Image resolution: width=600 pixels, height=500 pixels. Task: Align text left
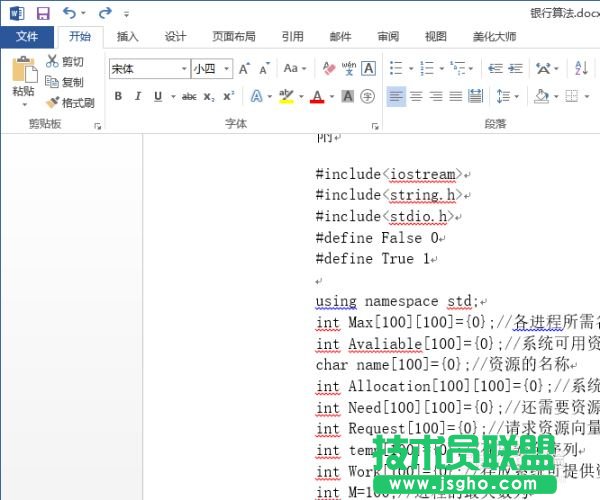(x=396, y=96)
